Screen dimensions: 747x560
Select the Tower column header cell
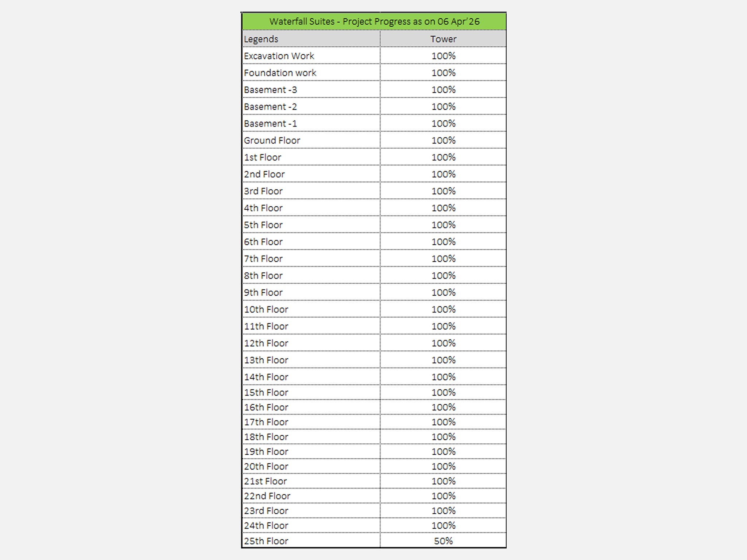[x=443, y=39]
